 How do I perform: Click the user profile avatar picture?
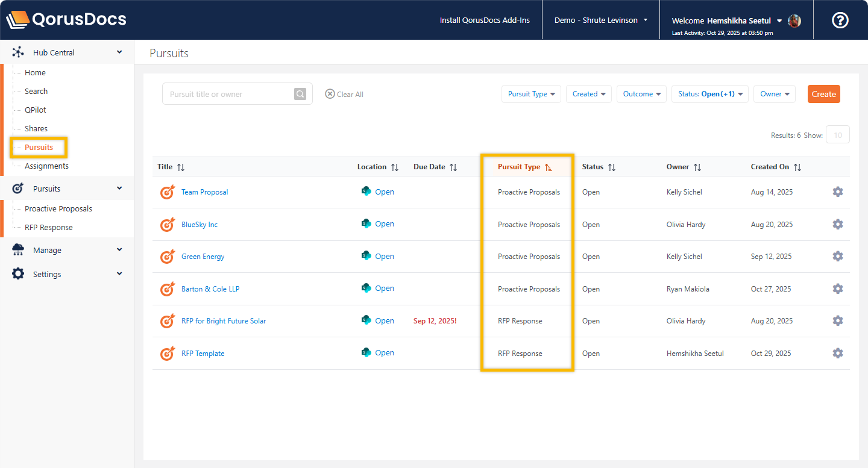tap(794, 20)
